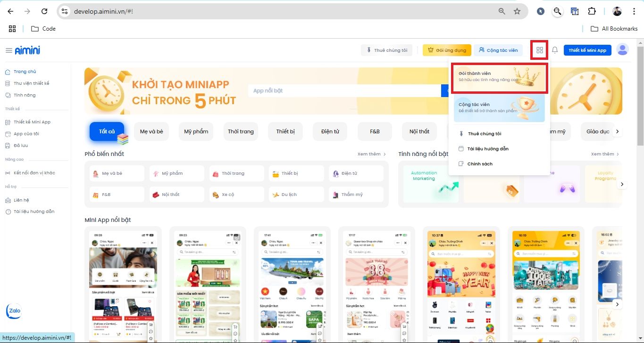The height and width of the screenshot is (343, 644).
Task: Bookmark this page with star icon
Action: tap(517, 11)
